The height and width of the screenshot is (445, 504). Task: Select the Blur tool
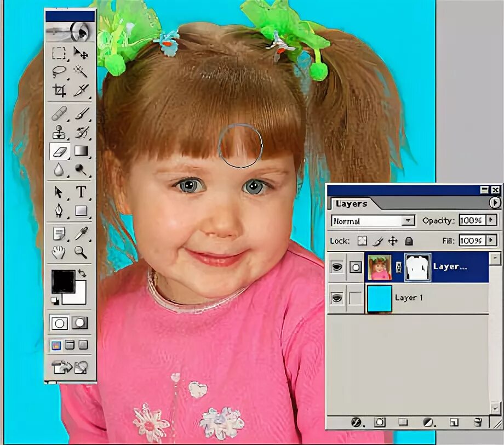(59, 169)
